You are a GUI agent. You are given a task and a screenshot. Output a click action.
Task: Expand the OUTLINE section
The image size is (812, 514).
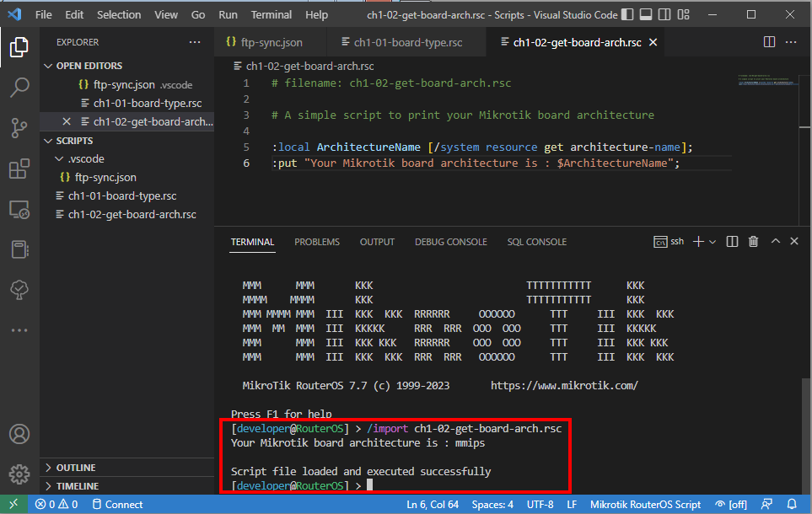coord(76,468)
